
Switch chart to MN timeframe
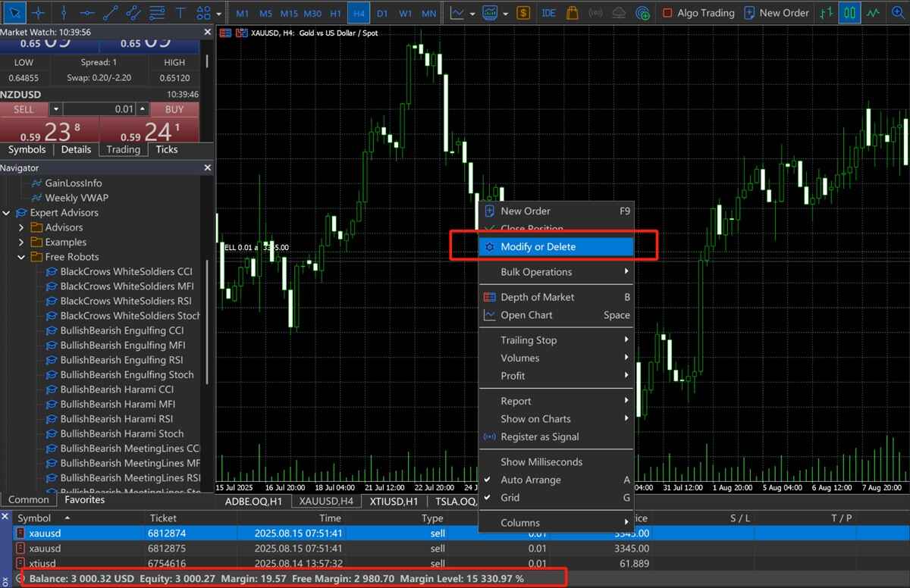(x=429, y=14)
